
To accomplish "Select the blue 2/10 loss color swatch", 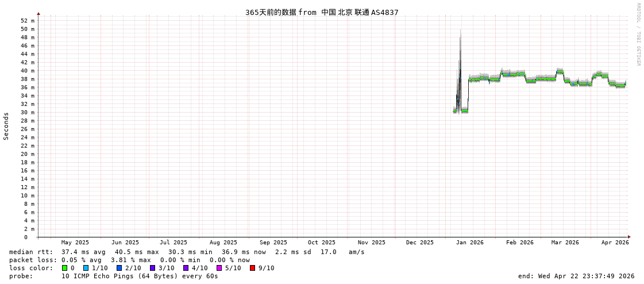I will click(x=119, y=268).
